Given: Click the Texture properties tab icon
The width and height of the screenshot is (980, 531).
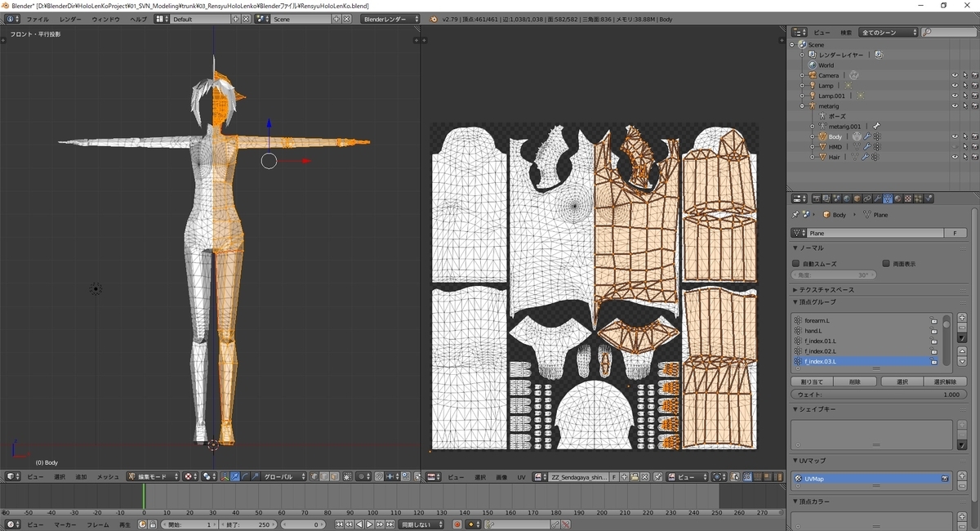Looking at the screenshot, I should click(x=907, y=199).
